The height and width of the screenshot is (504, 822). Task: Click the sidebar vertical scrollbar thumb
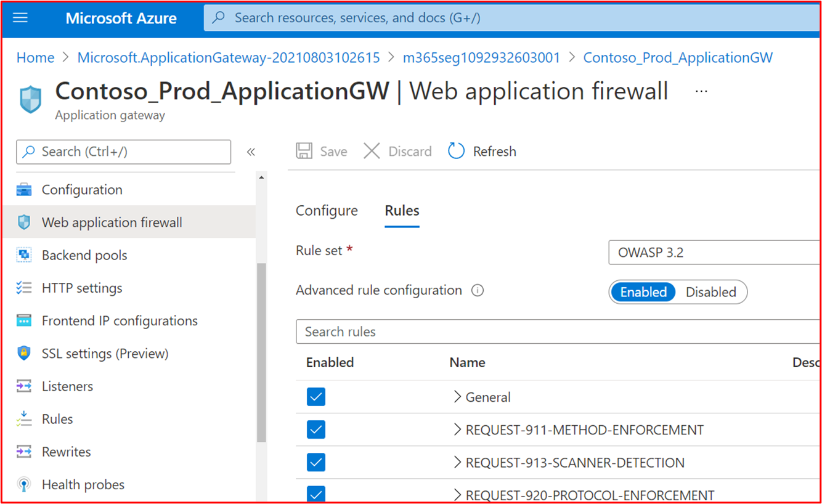tap(261, 352)
